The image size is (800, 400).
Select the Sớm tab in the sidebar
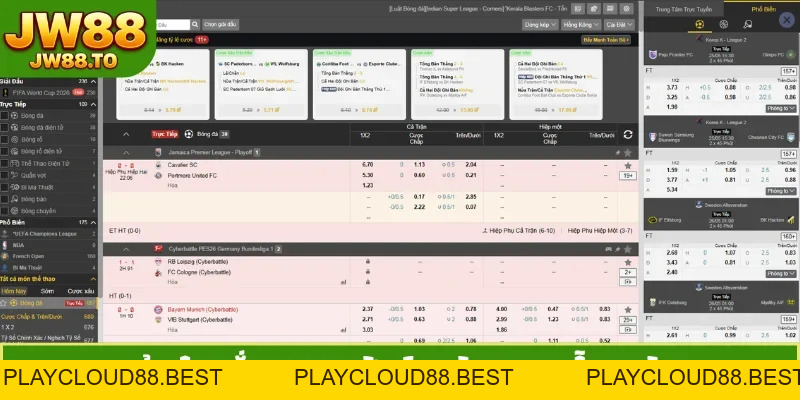[47, 291]
